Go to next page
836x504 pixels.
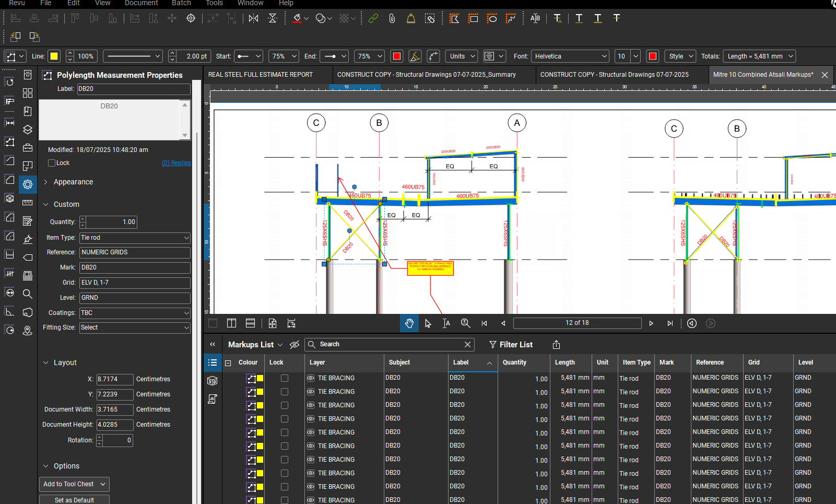click(x=651, y=323)
